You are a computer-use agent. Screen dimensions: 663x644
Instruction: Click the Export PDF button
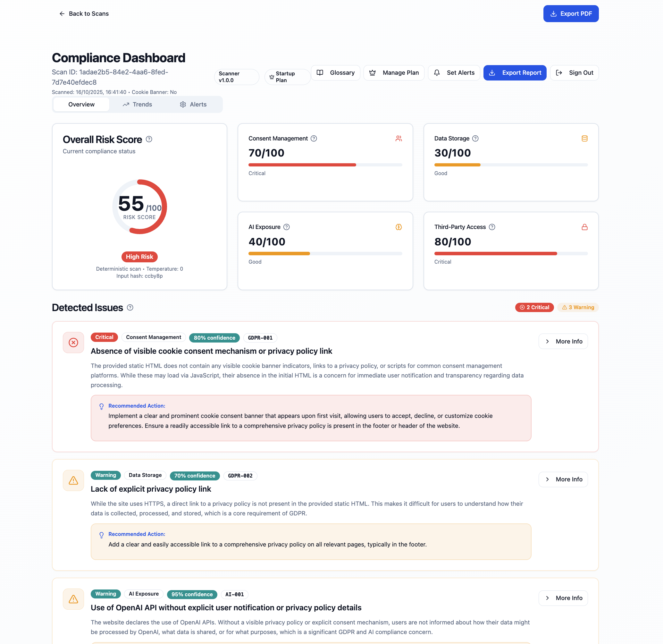(x=571, y=13)
